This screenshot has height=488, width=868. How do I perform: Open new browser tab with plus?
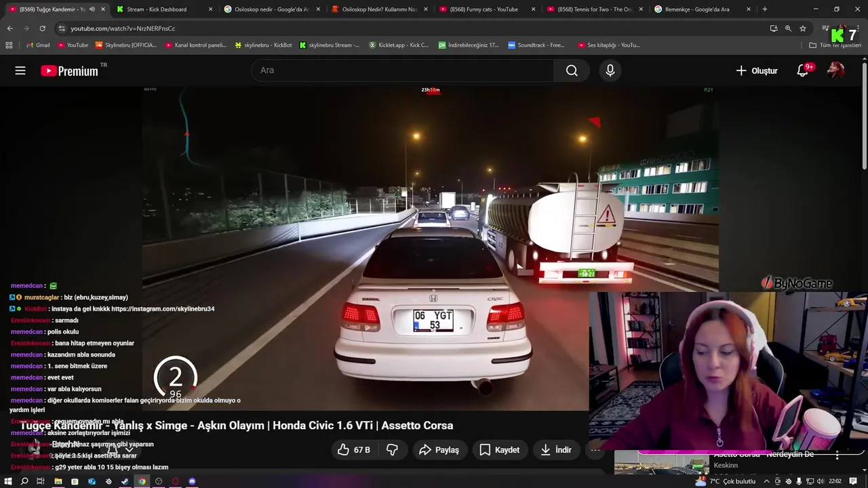point(765,9)
